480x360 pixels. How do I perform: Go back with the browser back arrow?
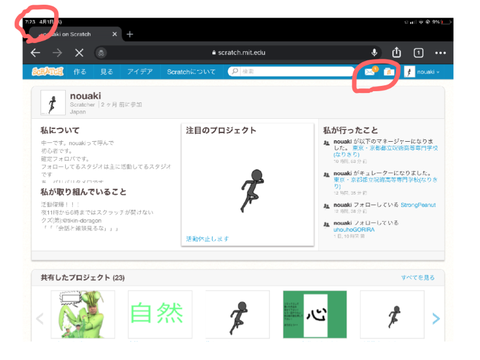pyautogui.click(x=35, y=53)
